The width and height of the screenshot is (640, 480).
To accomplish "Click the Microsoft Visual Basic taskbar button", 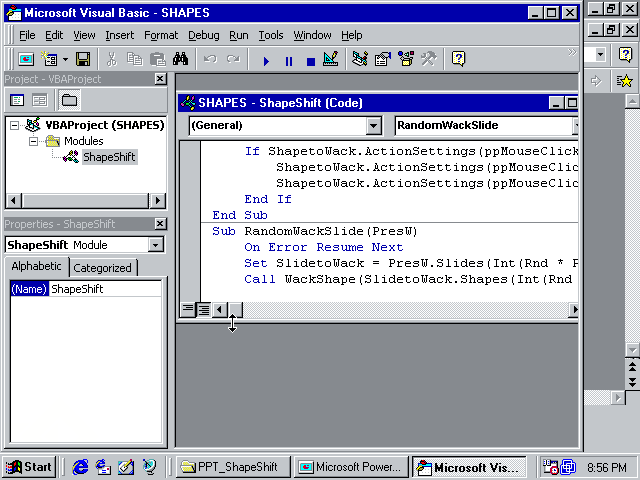I will click(x=469, y=467).
